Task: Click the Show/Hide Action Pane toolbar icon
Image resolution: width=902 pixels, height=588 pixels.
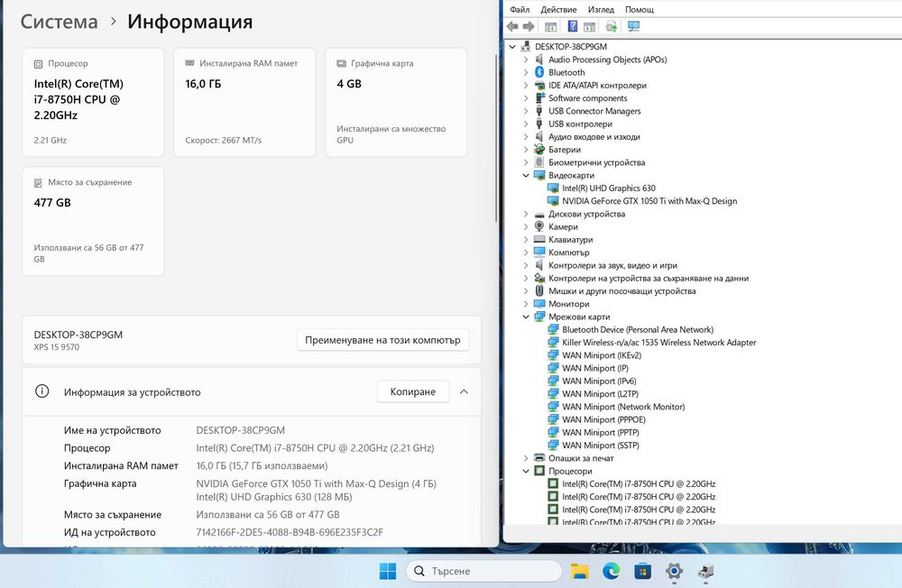Action: click(590, 26)
